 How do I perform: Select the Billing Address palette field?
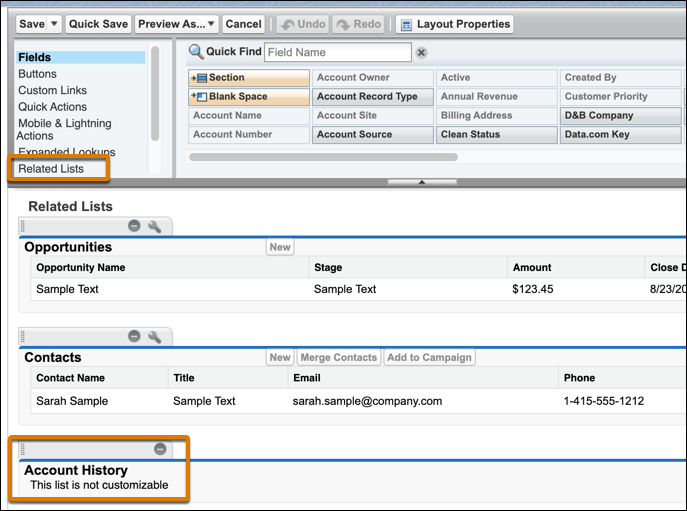click(496, 115)
